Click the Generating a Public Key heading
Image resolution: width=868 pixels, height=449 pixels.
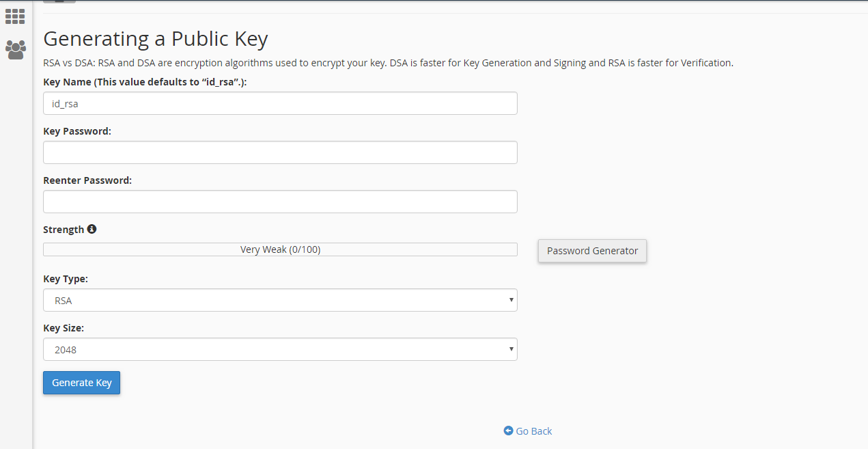click(x=155, y=38)
